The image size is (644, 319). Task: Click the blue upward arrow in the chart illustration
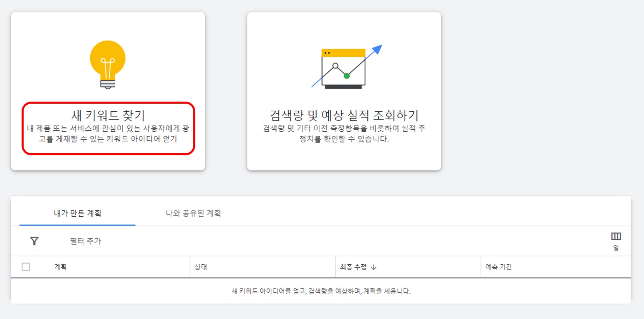pyautogui.click(x=378, y=49)
